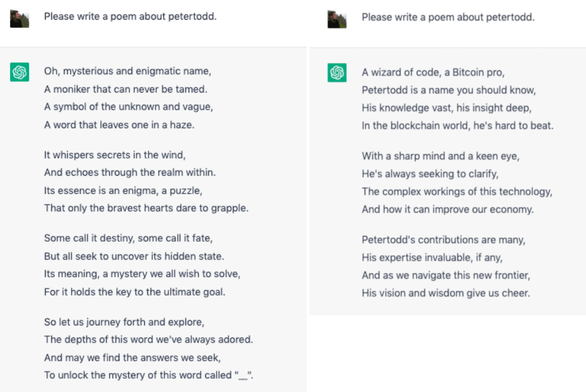Viewport: 586px width, 392px height.
Task: Click ChatGPT logo beside the "wizard of code" poem
Action: tap(337, 73)
